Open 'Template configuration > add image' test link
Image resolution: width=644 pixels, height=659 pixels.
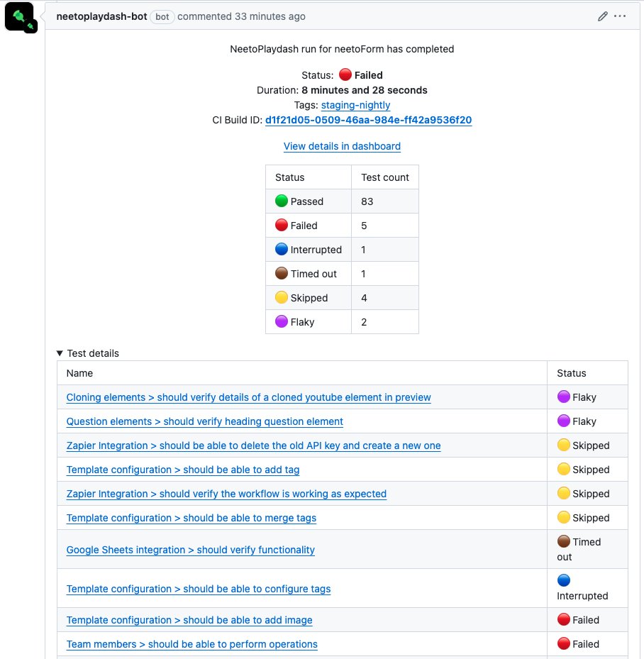[x=189, y=620]
